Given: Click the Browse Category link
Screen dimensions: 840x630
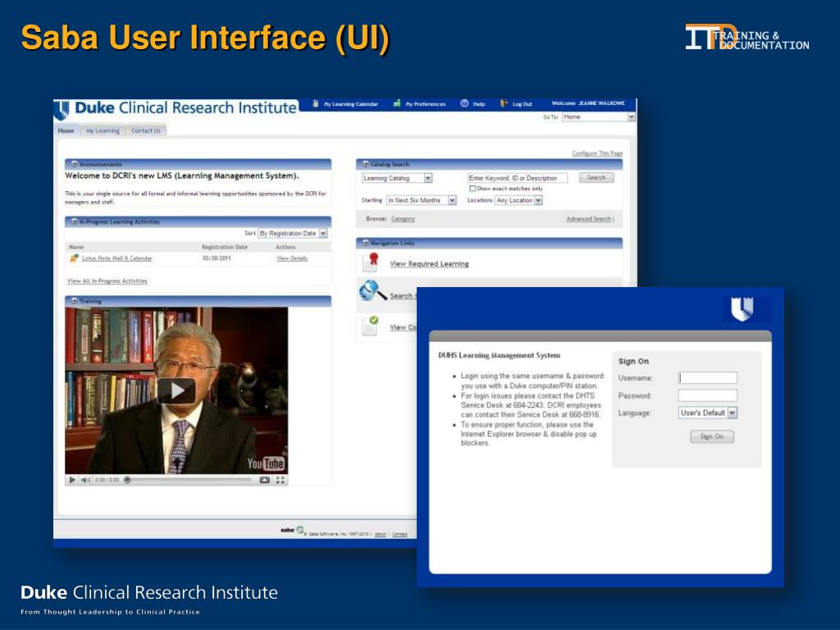Looking at the screenshot, I should (403, 218).
